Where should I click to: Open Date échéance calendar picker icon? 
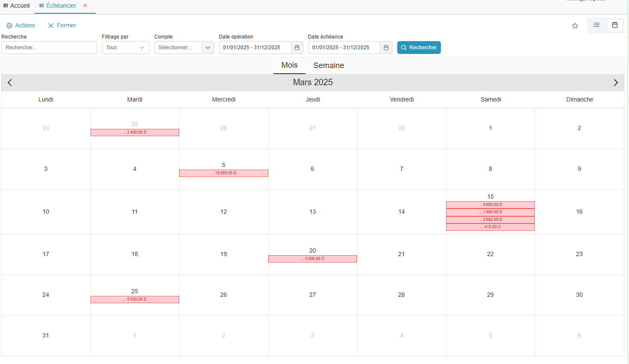[x=386, y=48]
